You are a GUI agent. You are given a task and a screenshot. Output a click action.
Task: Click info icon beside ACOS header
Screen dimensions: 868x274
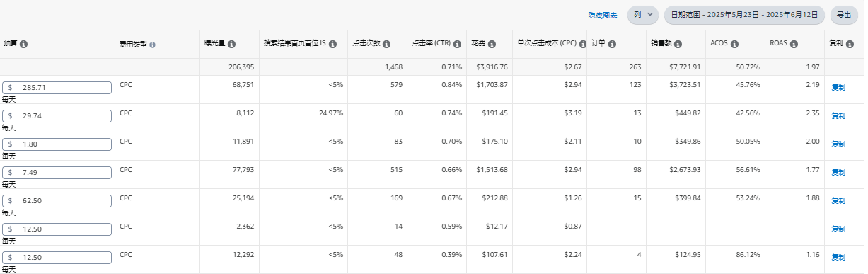(734, 44)
